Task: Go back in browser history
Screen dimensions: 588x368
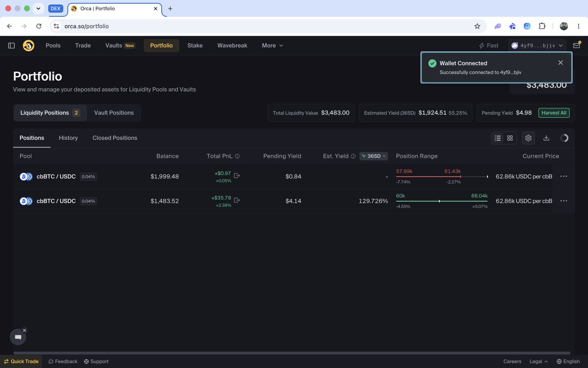Action: tap(9, 26)
